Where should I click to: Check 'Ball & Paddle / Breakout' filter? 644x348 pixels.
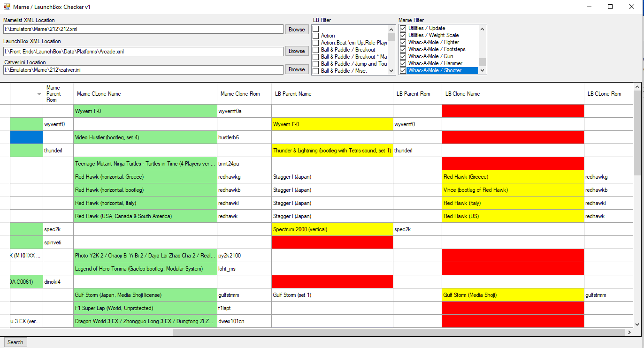coord(316,50)
